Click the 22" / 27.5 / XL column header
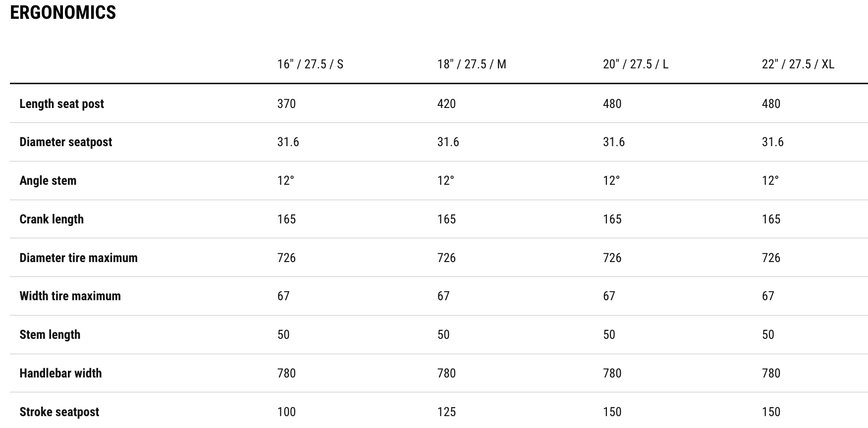The image size is (868, 428). coord(798,64)
